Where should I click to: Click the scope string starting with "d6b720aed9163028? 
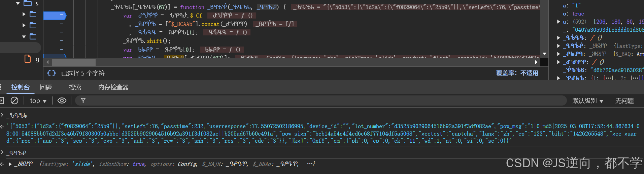[617, 70]
